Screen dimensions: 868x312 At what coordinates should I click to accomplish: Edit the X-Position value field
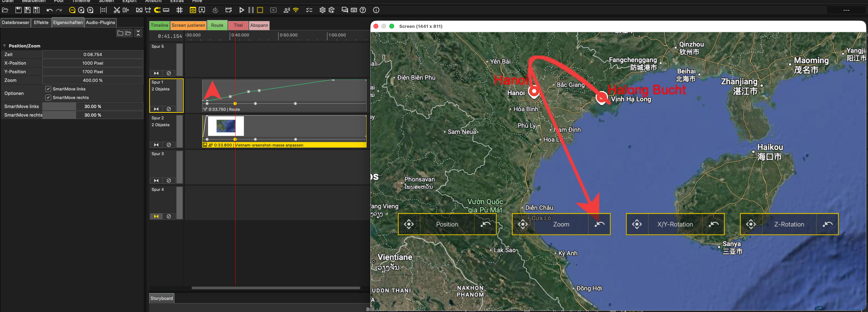click(93, 63)
